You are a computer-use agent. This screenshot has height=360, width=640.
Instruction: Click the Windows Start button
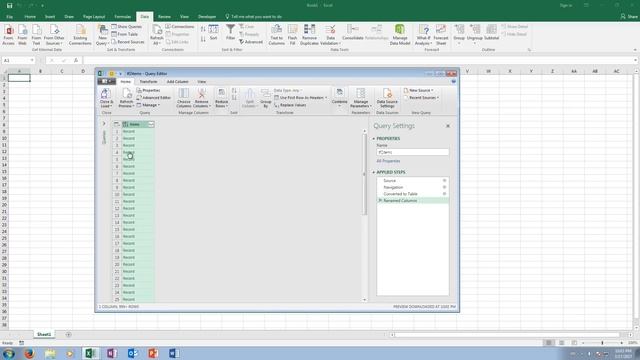coord(8,353)
